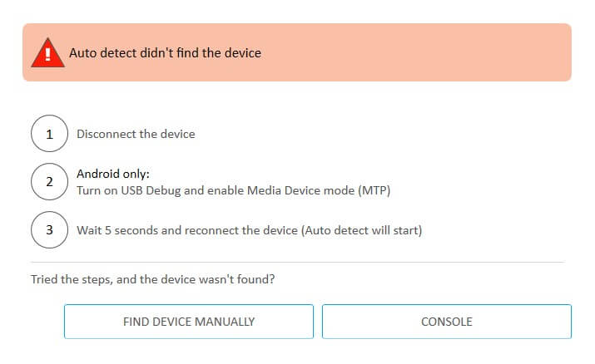Click the "Disconnect the device" instruction text
595x364 pixels.
(x=136, y=134)
